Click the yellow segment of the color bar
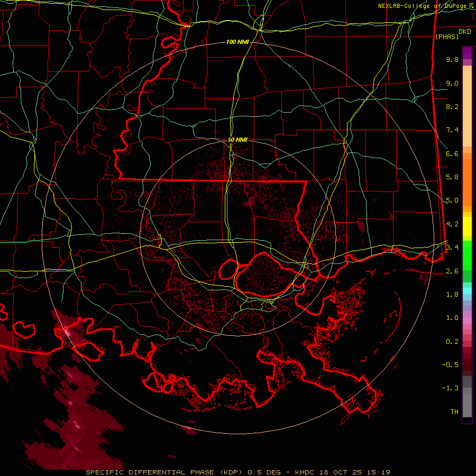Image resolution: width=476 pixels, height=476 pixels. pos(467,226)
